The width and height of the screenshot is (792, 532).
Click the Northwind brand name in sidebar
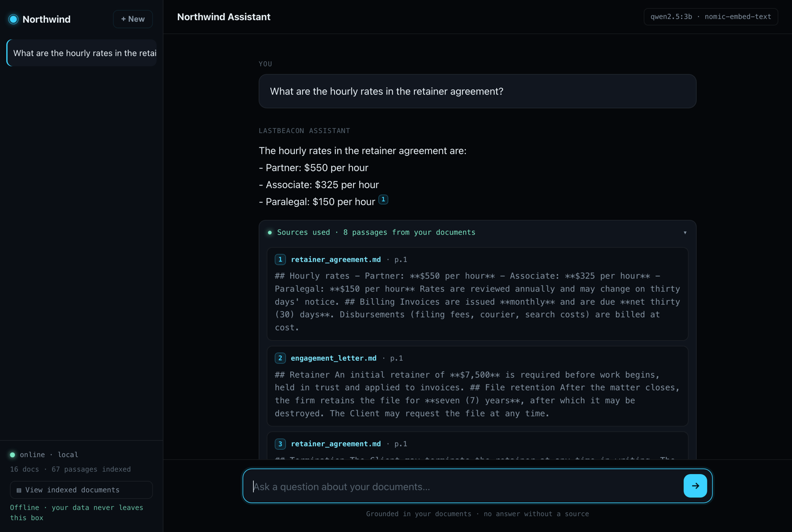click(x=47, y=19)
